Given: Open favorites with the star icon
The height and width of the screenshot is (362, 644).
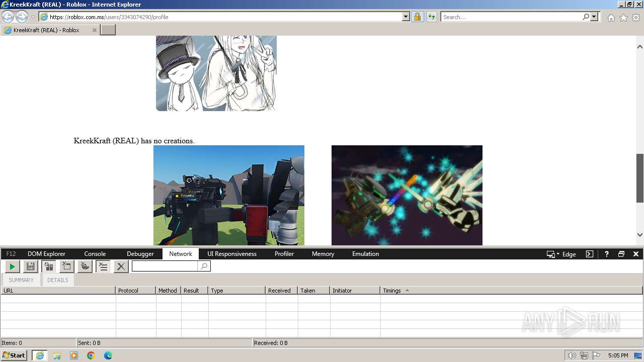Looking at the screenshot, I should [623, 18].
